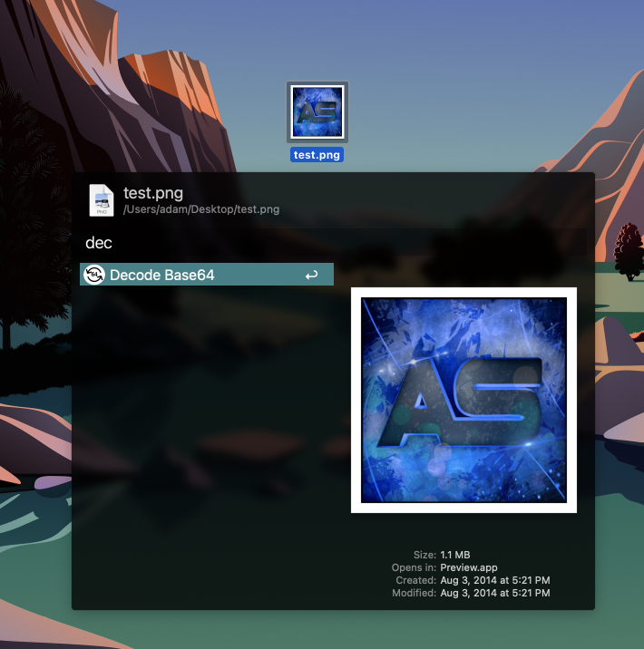Click the 1.1 MB file size value

454,555
